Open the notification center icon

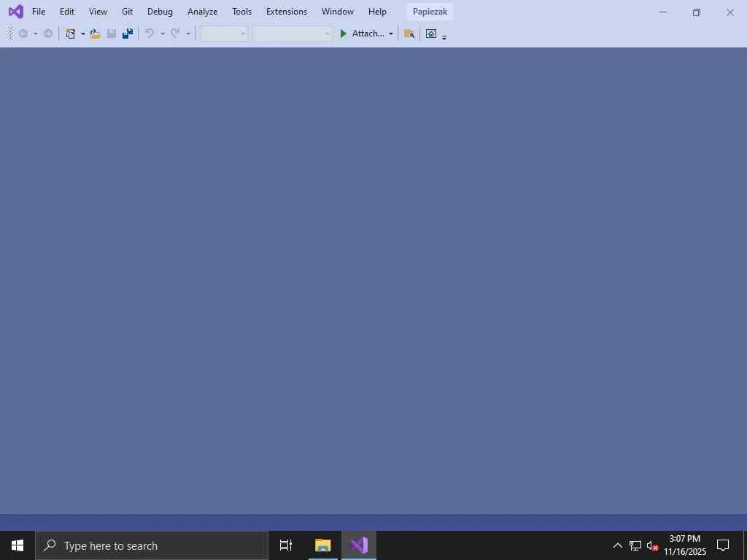pos(723,545)
